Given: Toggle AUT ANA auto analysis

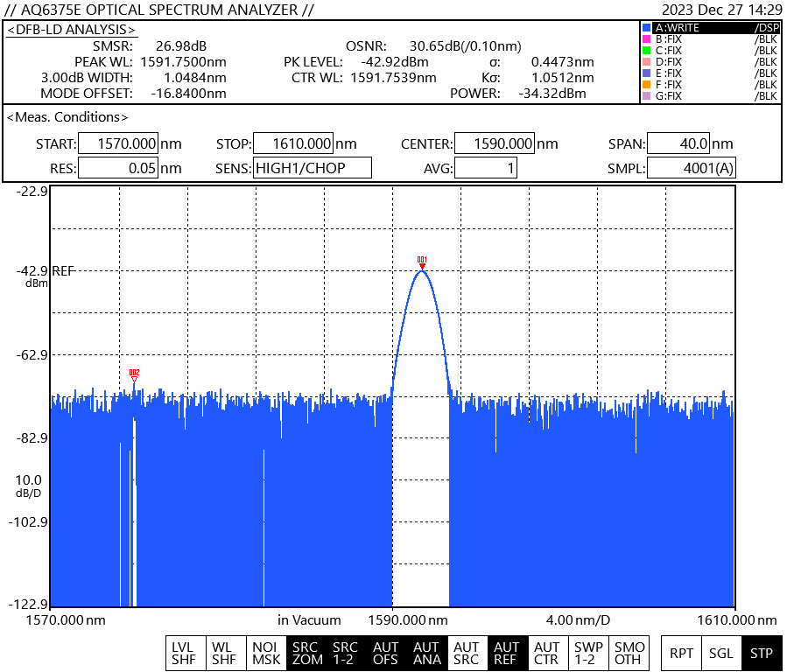Looking at the screenshot, I should 426,653.
